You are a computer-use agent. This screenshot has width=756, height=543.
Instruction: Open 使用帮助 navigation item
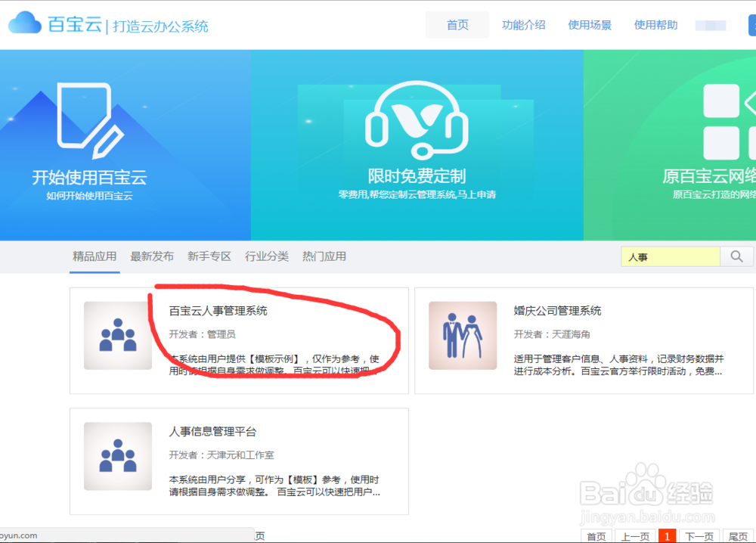[655, 25]
